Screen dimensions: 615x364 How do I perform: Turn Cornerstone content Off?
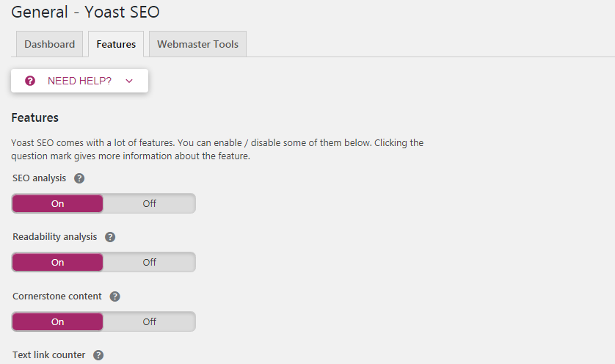click(x=150, y=321)
